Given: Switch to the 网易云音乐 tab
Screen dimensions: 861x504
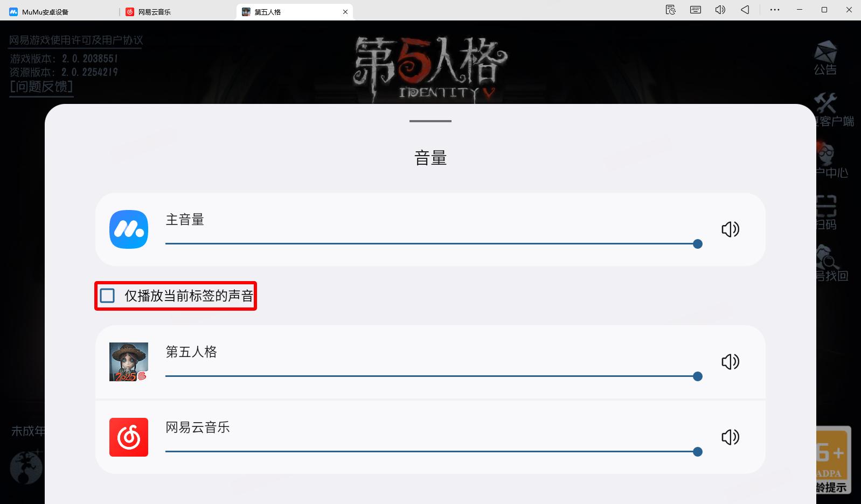Looking at the screenshot, I should (178, 12).
